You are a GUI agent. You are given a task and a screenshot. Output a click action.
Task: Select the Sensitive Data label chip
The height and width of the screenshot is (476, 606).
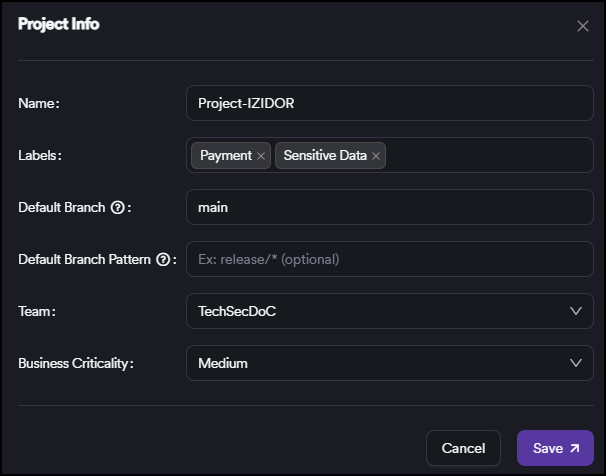324,156
